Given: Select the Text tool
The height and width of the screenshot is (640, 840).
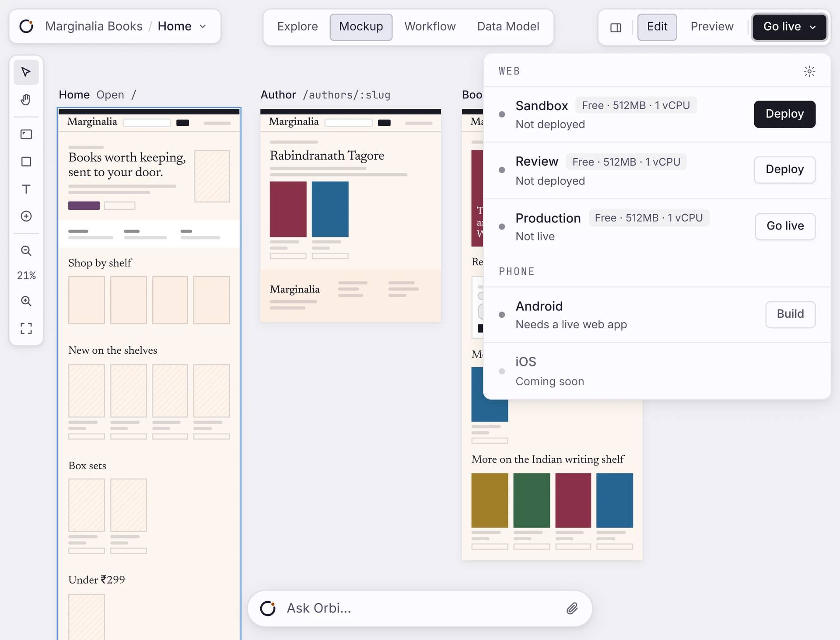Looking at the screenshot, I should pos(26,189).
